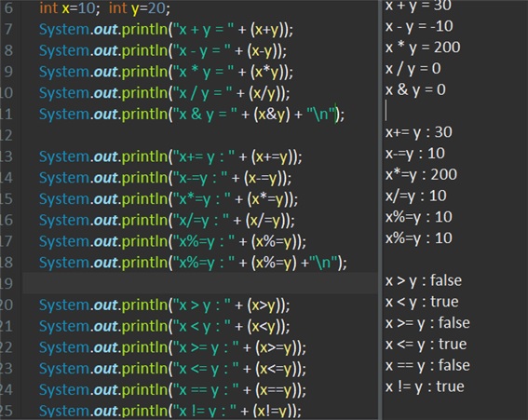This screenshot has width=528, height=420.
Task: Click the (x==y) expression in code
Action: 278,390
